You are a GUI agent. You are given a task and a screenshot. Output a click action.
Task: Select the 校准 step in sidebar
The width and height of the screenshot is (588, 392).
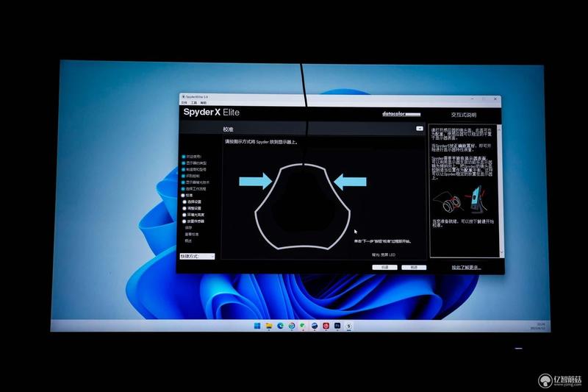coord(187,195)
